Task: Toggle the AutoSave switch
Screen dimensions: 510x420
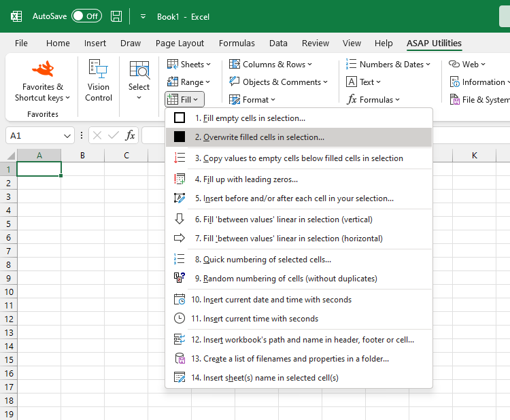Action: tap(86, 16)
